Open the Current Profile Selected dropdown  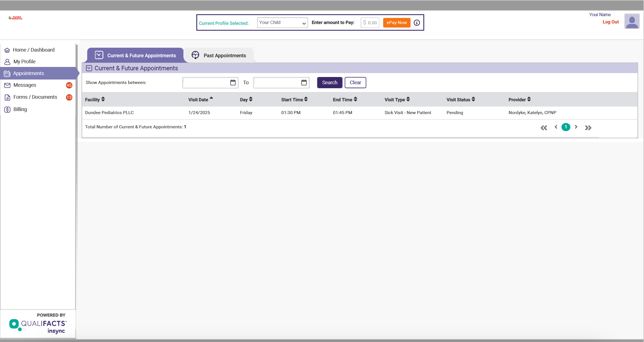282,23
